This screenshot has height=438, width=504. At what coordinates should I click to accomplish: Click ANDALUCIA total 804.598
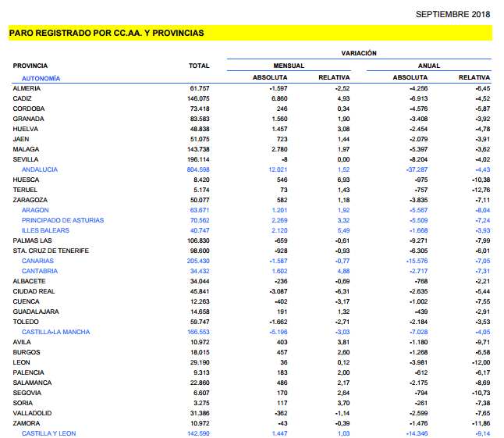198,169
